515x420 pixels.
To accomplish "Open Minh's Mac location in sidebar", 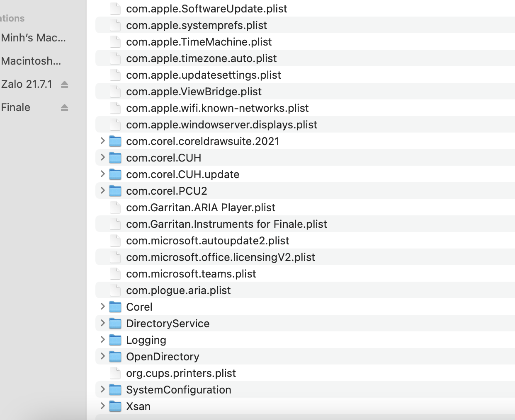I will point(33,38).
